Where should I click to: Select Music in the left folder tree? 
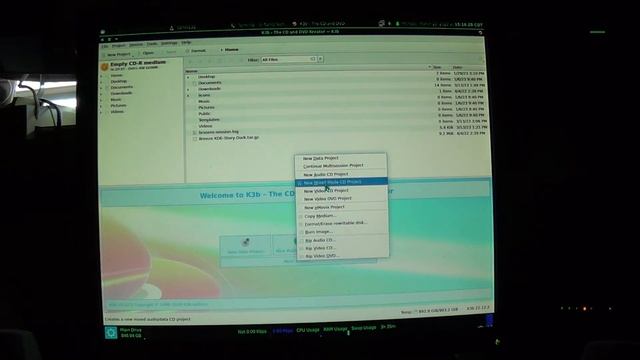pyautogui.click(x=116, y=99)
